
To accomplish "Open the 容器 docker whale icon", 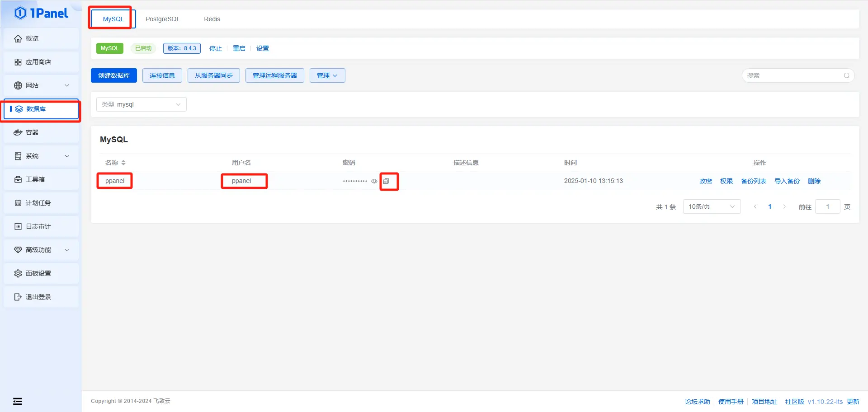I will pyautogui.click(x=18, y=132).
